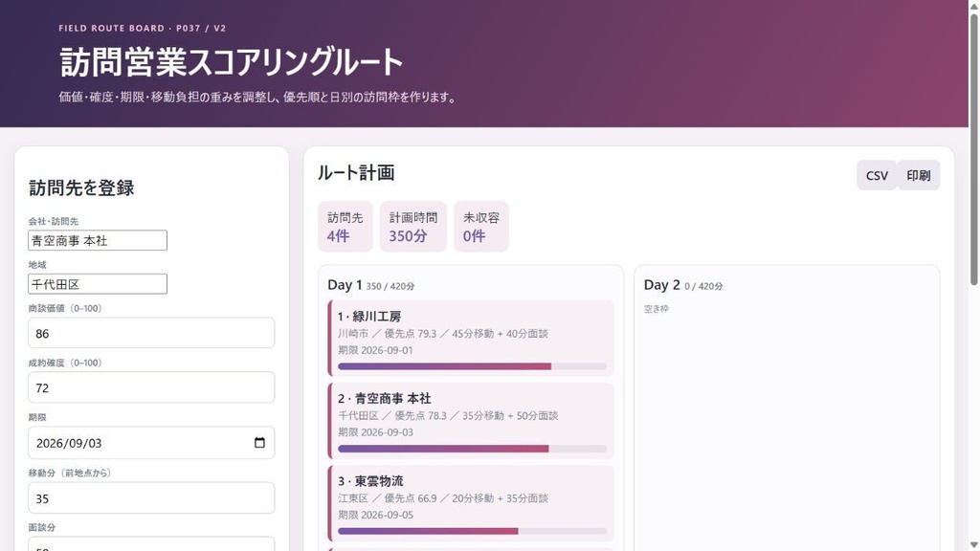This screenshot has width=980, height=551.
Task: Click the CSV export button
Action: [x=877, y=176]
